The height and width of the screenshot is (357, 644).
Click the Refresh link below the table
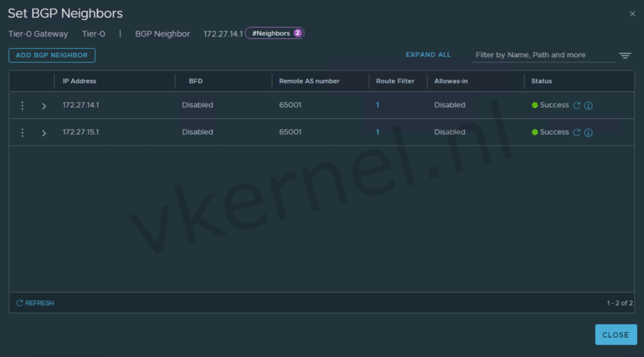(35, 303)
